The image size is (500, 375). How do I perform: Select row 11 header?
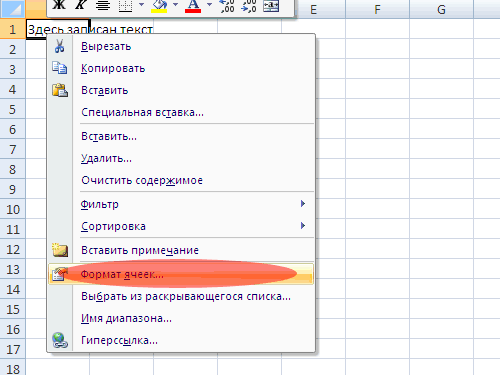coord(13,229)
